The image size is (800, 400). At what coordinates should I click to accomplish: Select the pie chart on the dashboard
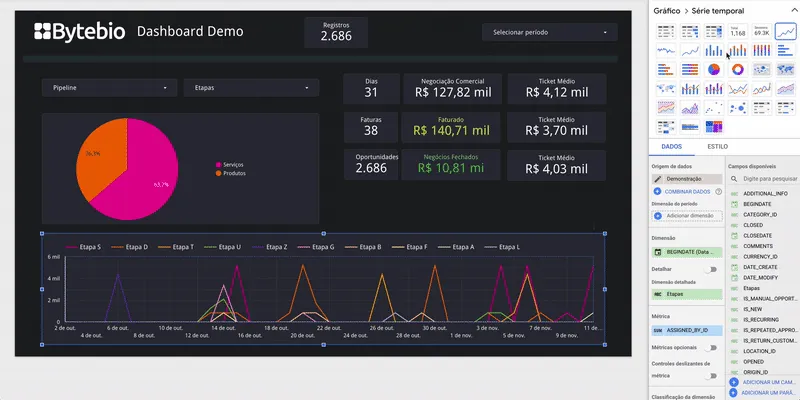click(x=127, y=169)
